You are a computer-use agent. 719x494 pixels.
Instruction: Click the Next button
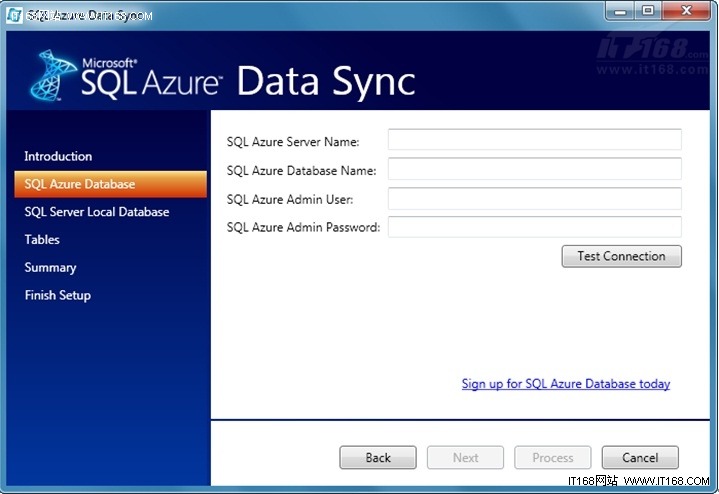tap(465, 457)
